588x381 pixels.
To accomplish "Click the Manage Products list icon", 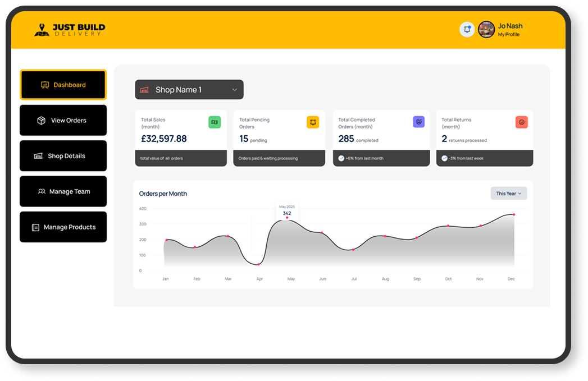I will click(x=37, y=227).
